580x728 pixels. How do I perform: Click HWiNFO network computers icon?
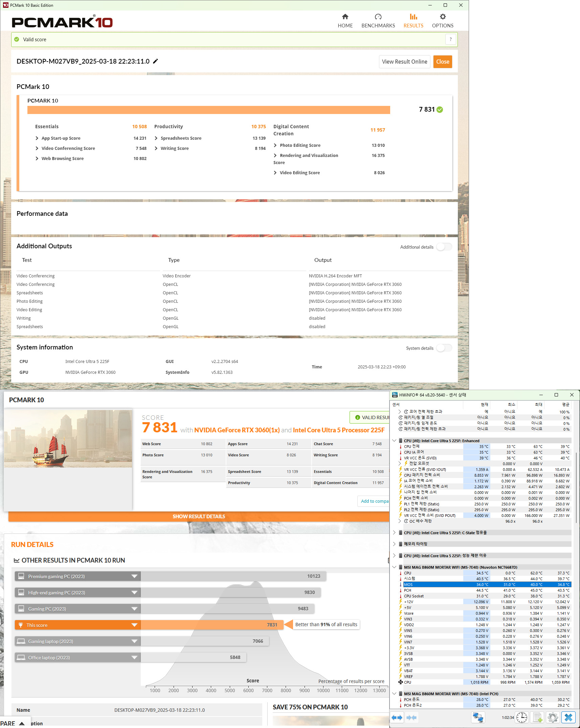pyautogui.click(x=478, y=717)
